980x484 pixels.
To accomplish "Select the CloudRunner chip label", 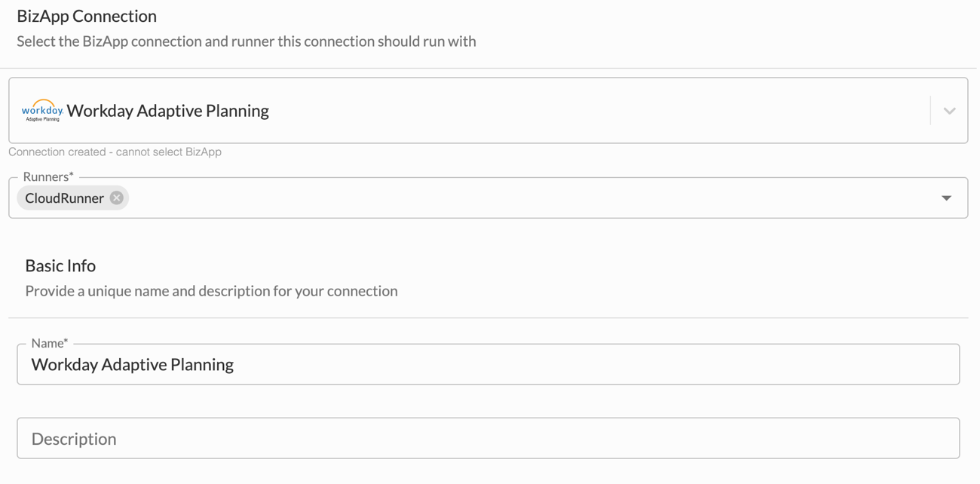I will point(64,198).
